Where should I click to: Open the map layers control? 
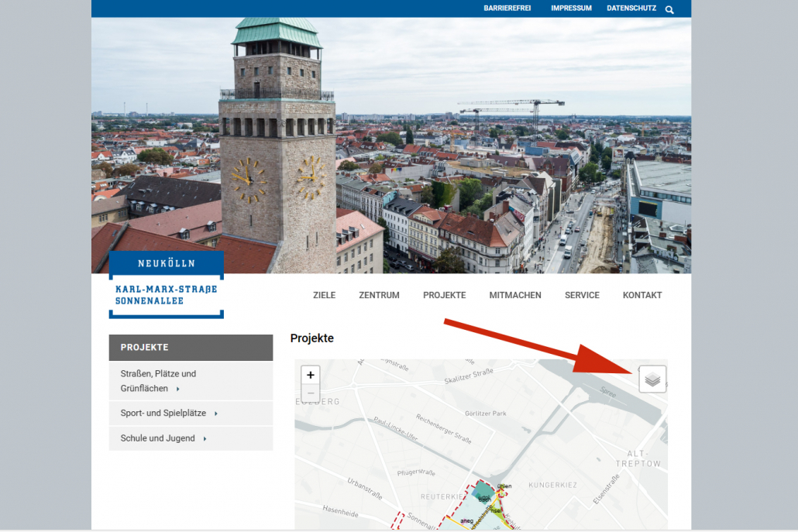(652, 379)
